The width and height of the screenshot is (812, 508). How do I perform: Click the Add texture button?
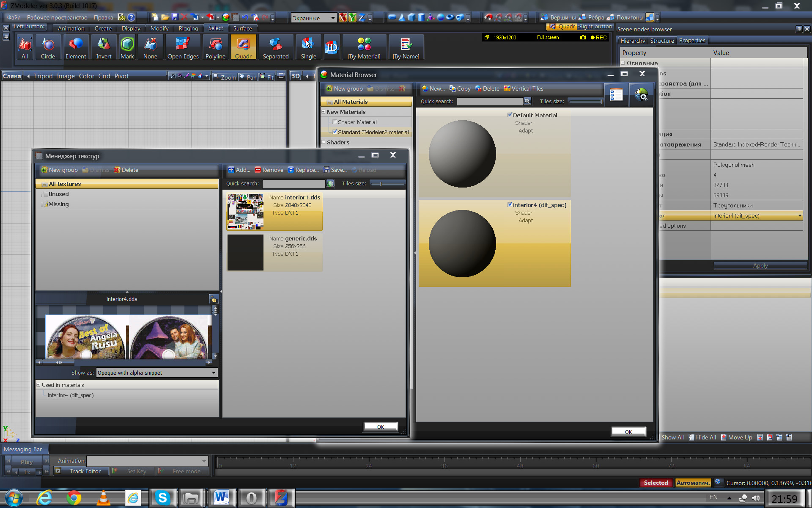239,170
